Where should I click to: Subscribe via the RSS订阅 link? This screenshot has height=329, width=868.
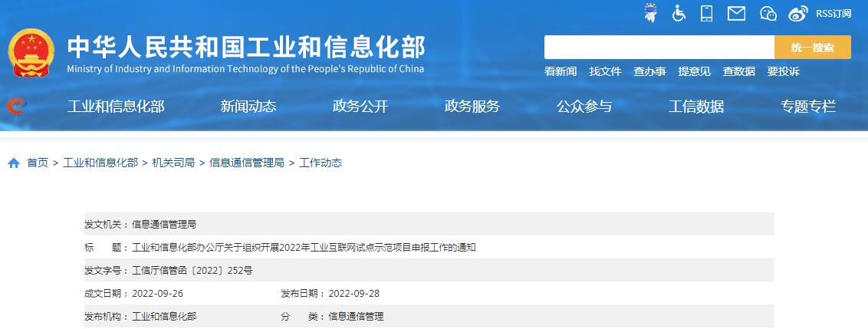(833, 14)
